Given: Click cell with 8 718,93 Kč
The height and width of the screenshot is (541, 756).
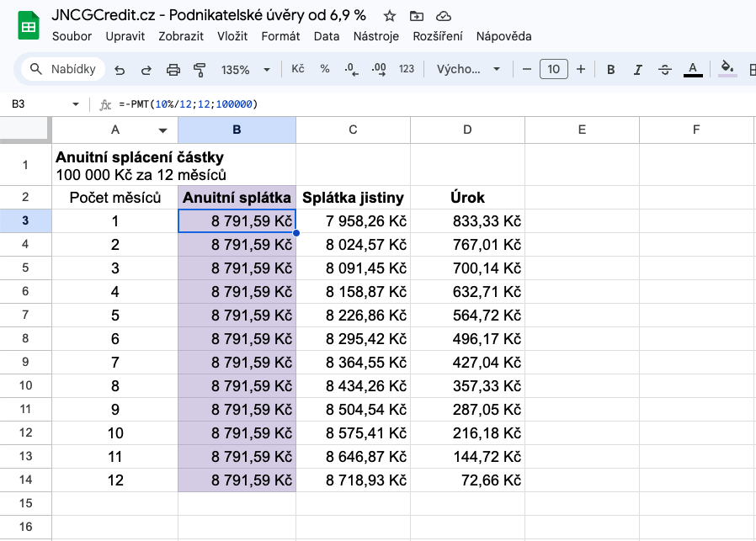Looking at the screenshot, I should point(353,480).
